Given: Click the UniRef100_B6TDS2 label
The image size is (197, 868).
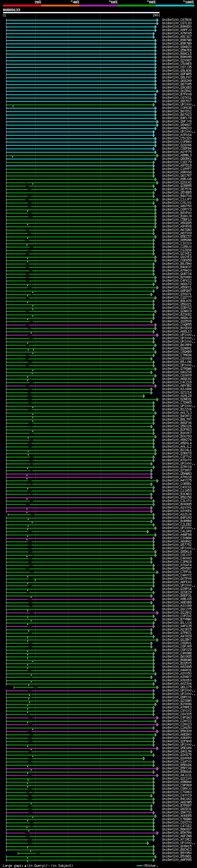Looking at the screenshot, I should pos(176,111).
